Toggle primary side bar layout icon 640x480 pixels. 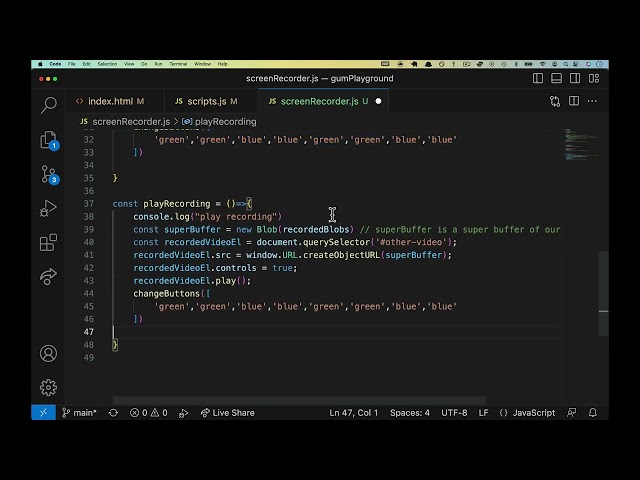[x=538, y=78]
